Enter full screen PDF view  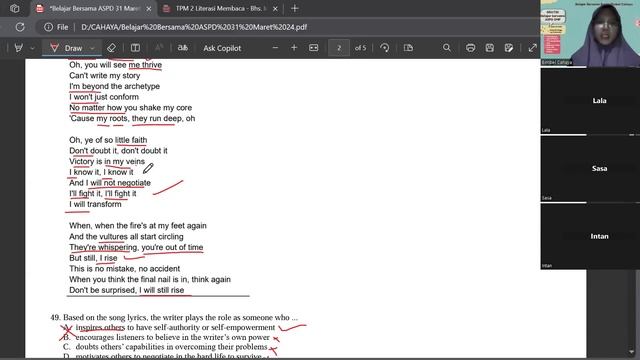[x=532, y=48]
